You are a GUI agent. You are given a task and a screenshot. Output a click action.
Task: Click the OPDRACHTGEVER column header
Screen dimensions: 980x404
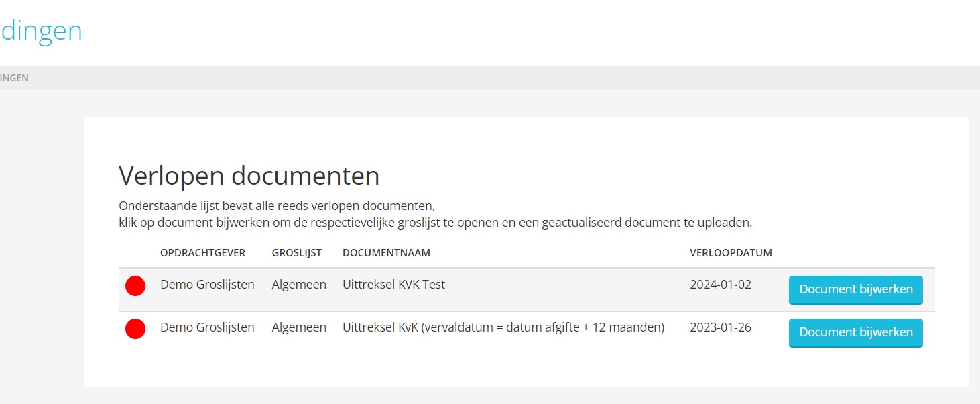tap(203, 253)
